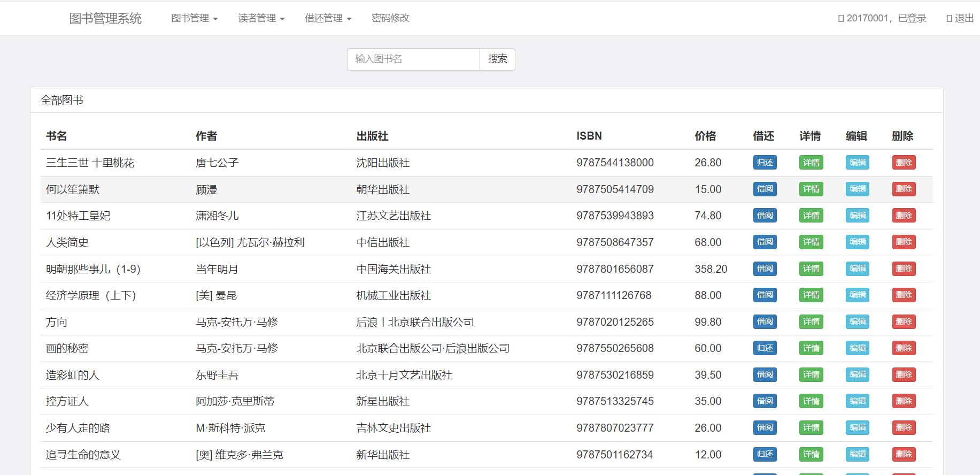Delete 少有人走的路 entry

pyautogui.click(x=904, y=427)
